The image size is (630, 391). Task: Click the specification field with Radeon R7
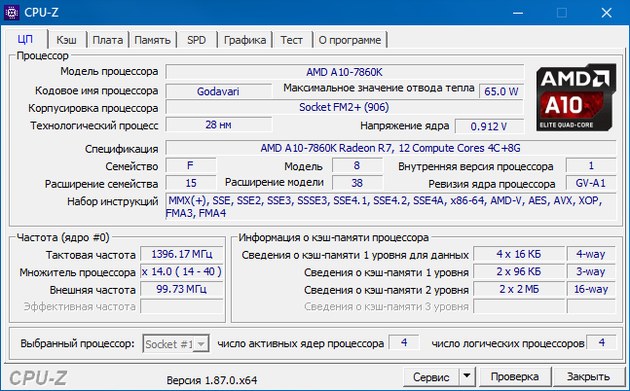pyautogui.click(x=391, y=148)
